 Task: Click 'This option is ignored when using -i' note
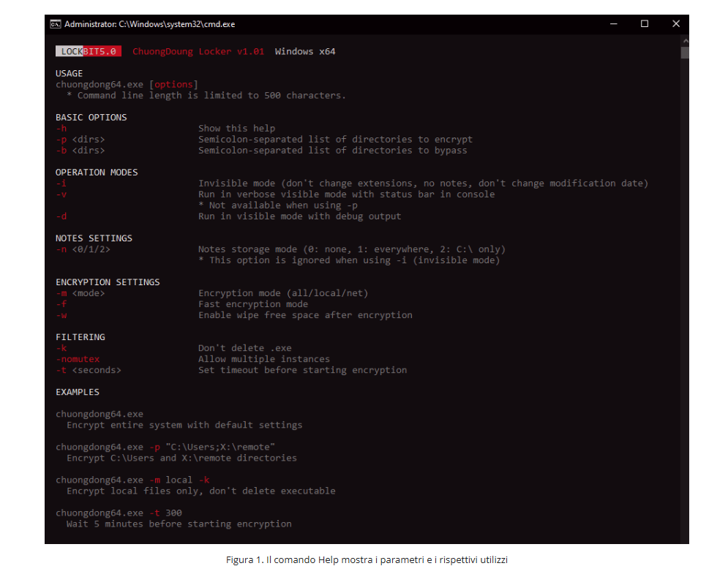(x=349, y=261)
